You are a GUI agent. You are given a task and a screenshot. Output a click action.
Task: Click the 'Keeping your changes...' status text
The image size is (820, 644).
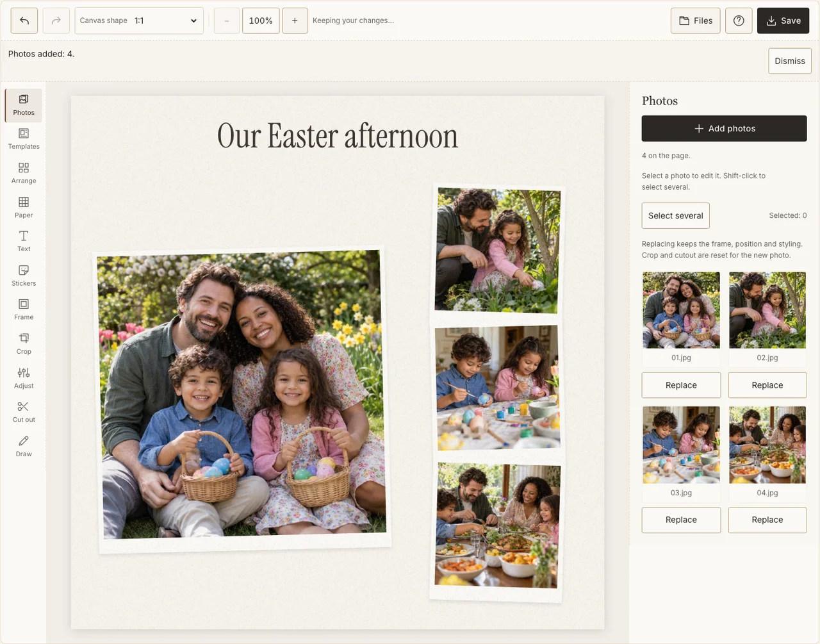pyautogui.click(x=353, y=21)
